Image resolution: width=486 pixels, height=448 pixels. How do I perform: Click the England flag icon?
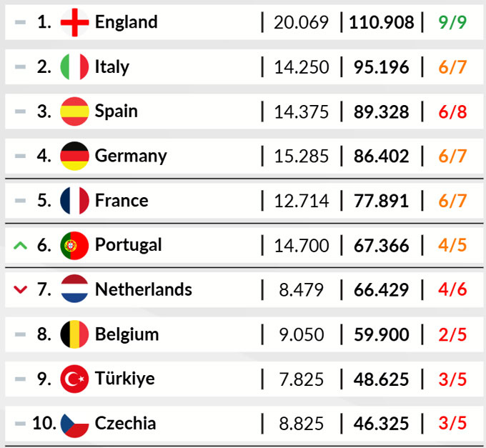click(x=74, y=22)
